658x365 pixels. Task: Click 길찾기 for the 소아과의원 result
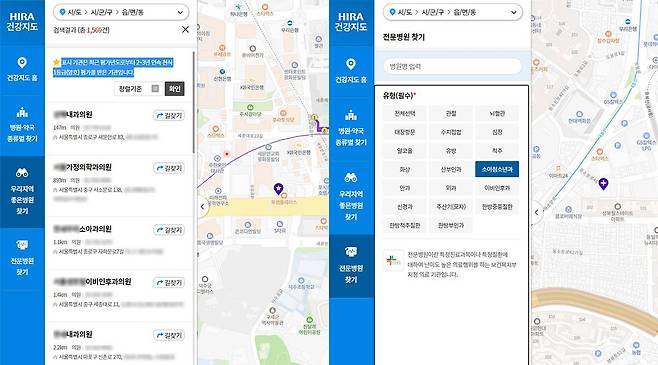click(x=169, y=230)
